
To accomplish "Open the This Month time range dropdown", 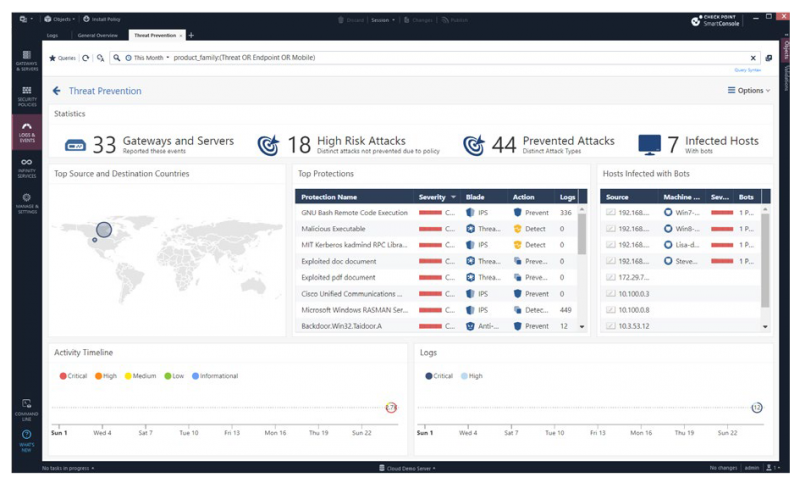I will (147, 58).
